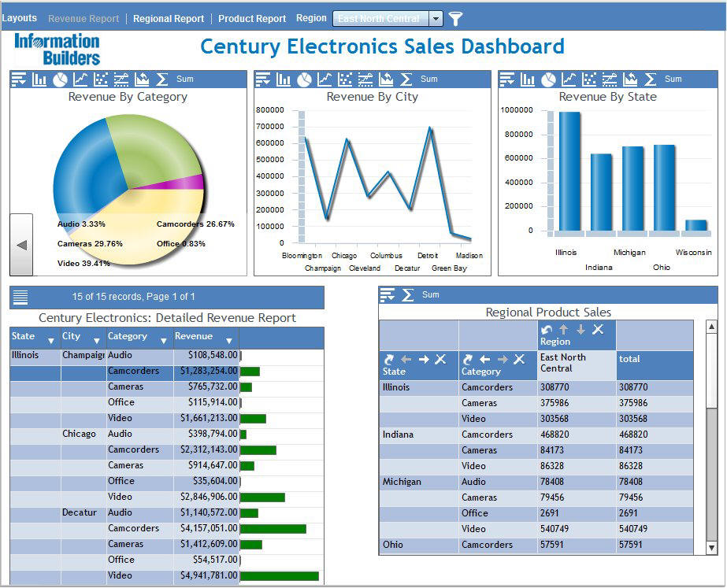
Task: Open the Region dropdown arrow in top bar
Action: click(x=436, y=19)
